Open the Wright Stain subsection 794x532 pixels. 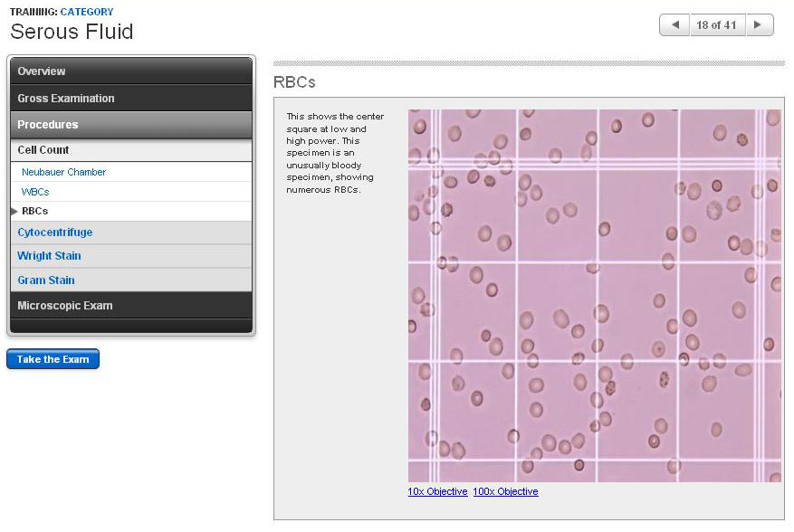50,256
